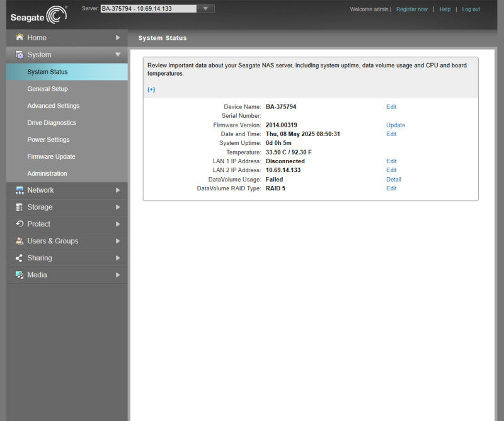Screen dimensions: 504x421
Task: Click Update for Firmware Version
Action: (x=396, y=125)
